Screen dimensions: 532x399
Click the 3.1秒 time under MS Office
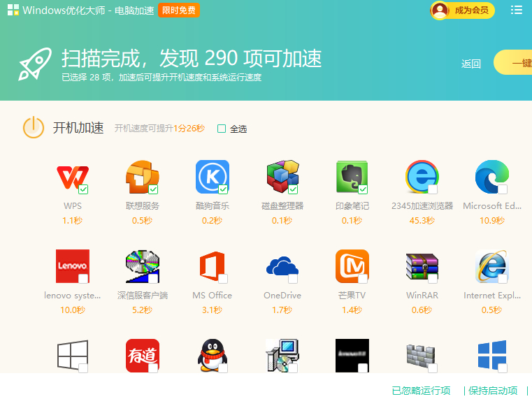click(213, 310)
